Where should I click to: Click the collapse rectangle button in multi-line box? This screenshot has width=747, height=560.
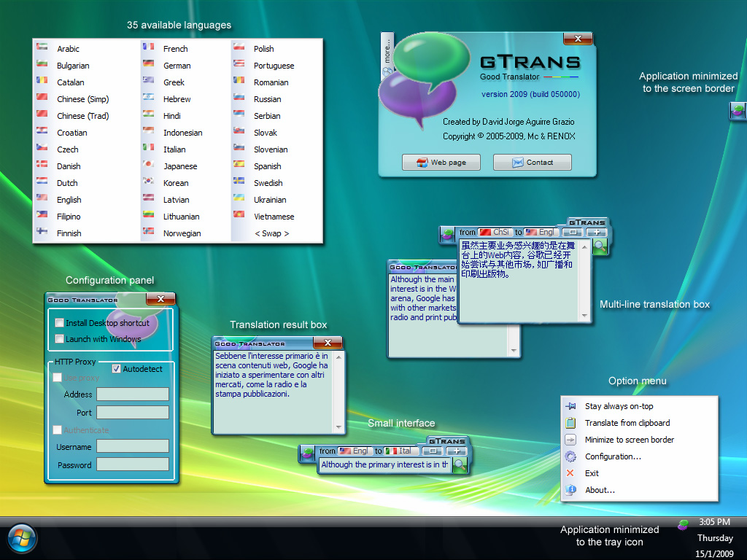[x=571, y=233]
